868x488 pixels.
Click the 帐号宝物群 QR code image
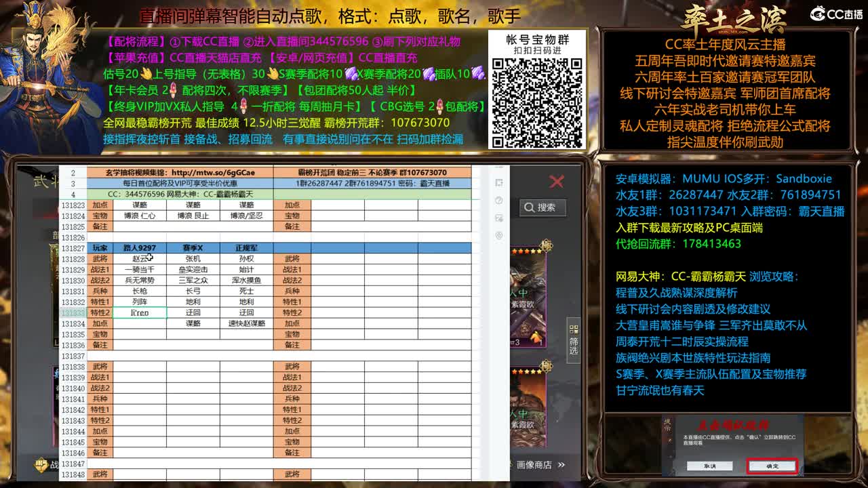pos(537,102)
